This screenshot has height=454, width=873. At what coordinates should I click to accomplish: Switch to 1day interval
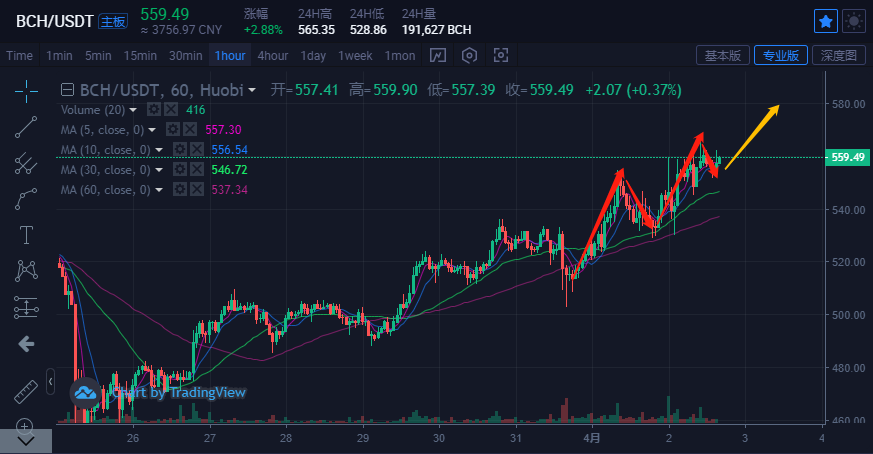coord(313,56)
